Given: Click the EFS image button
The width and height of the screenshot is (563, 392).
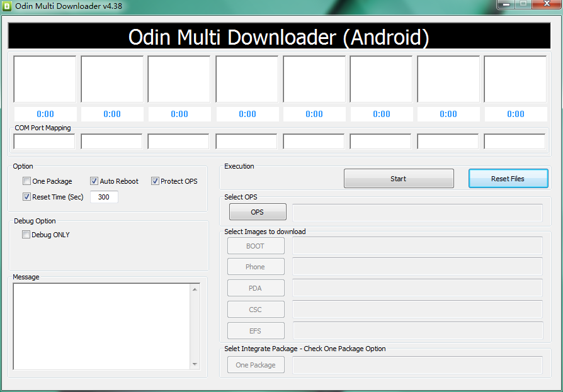Looking at the screenshot, I should coord(256,331).
